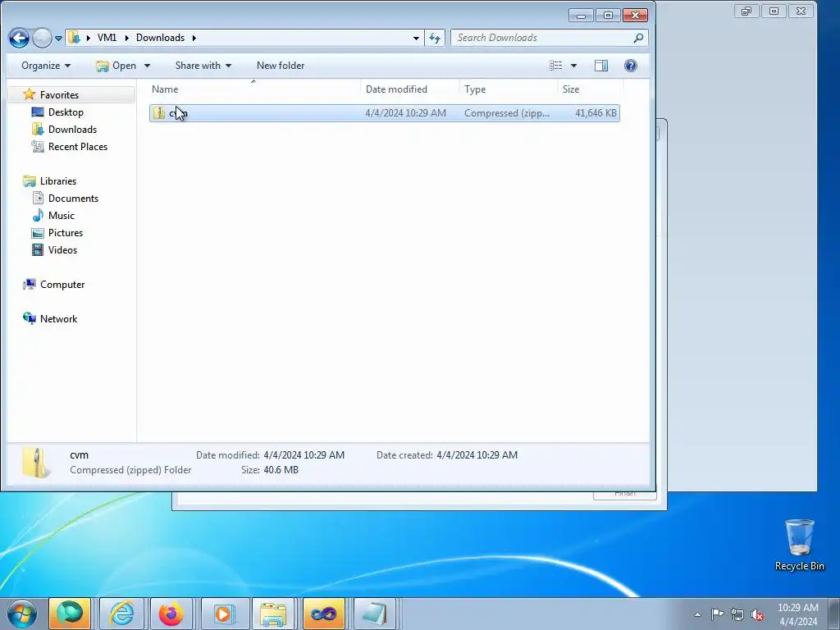Maximize the Downloads Explorer window
The width and height of the screenshot is (840, 630).
coord(608,15)
